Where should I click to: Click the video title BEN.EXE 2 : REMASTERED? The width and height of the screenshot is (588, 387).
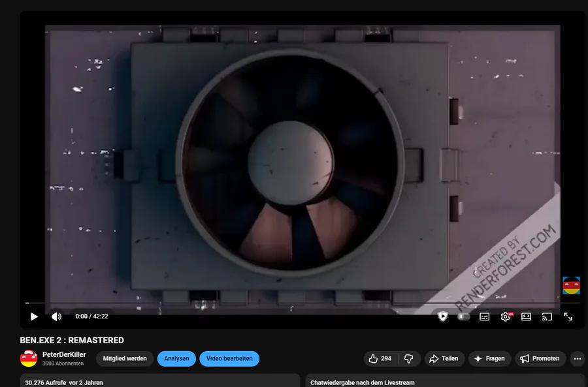(x=72, y=340)
